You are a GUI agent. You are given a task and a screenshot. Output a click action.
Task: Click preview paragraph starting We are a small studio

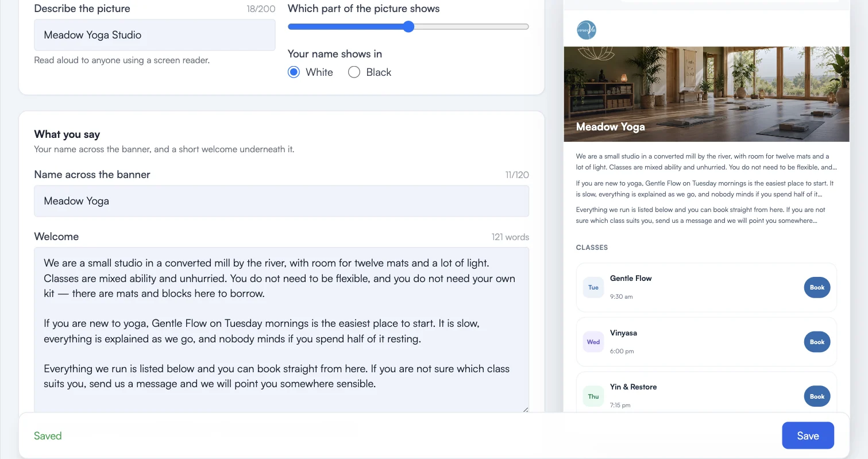[706, 162]
